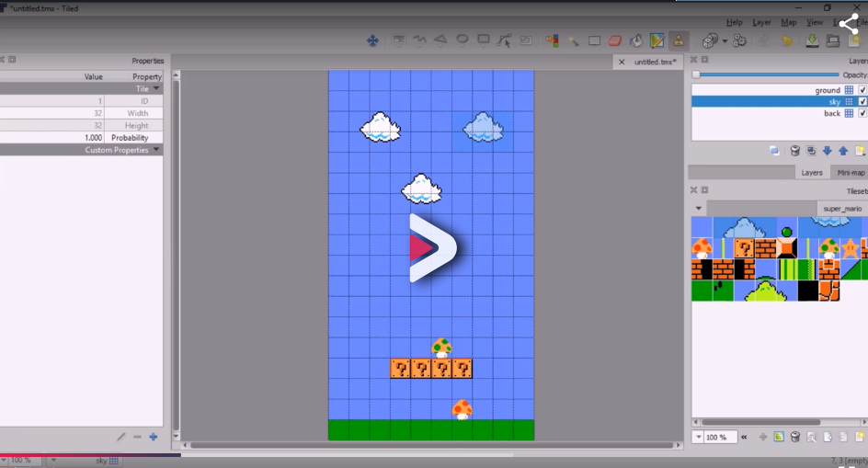The height and width of the screenshot is (468, 868).
Task: Collapse the Custom Properties section
Action: tap(156, 150)
